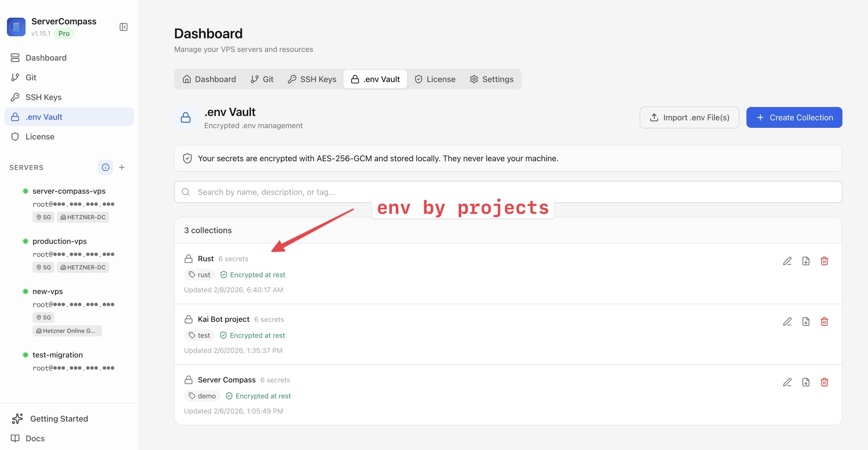This screenshot has width=868, height=450.
Task: Export the Kai Bot project collection
Action: (x=806, y=322)
